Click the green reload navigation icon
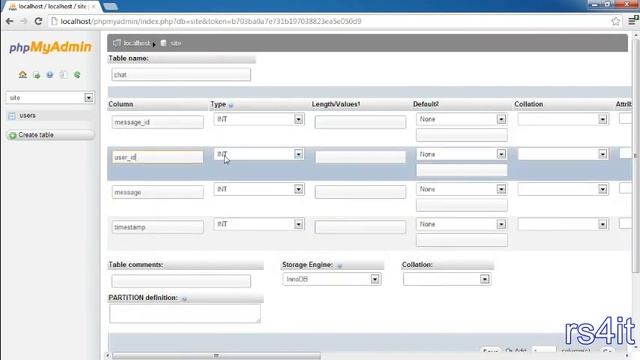Screen dimensions: 640x360 pos(77,75)
